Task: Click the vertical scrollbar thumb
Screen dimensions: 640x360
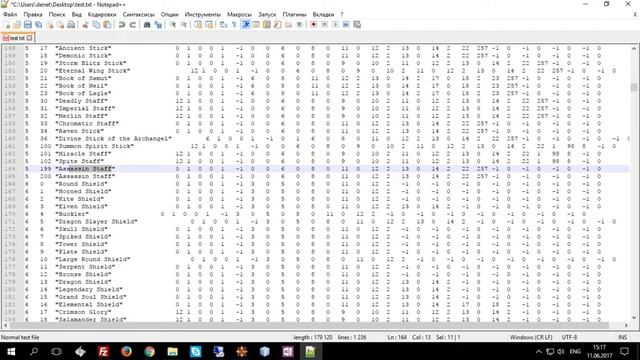Action: point(633,87)
